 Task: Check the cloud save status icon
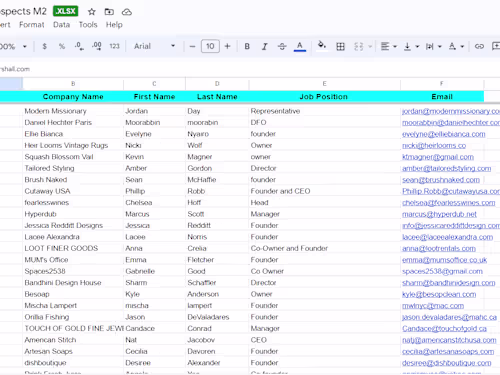[x=127, y=12]
